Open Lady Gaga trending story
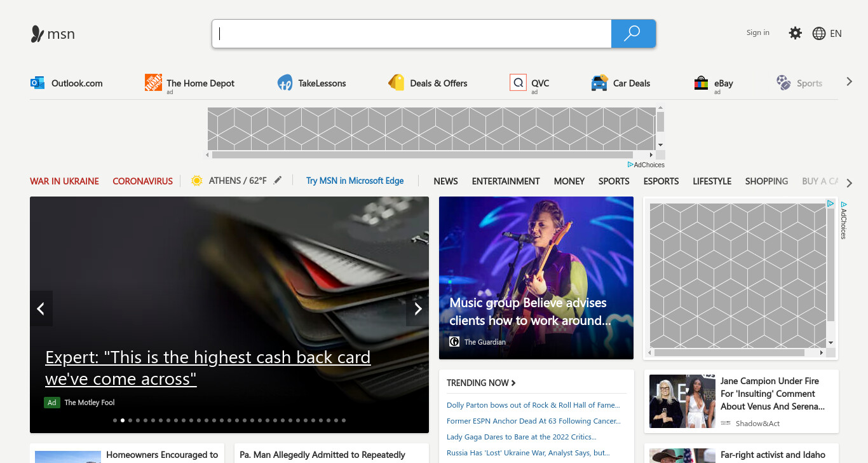 (x=521, y=437)
